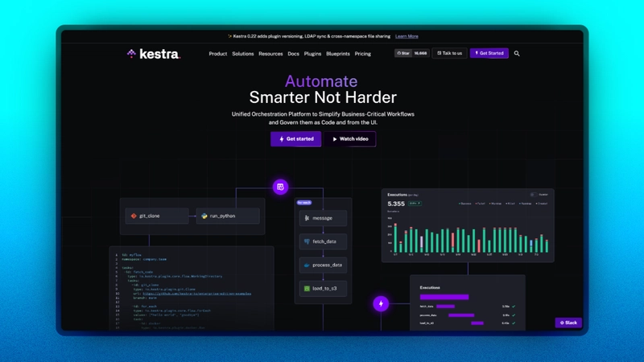The image size is (644, 362).
Task: Expand the Resources menu
Action: point(270,54)
